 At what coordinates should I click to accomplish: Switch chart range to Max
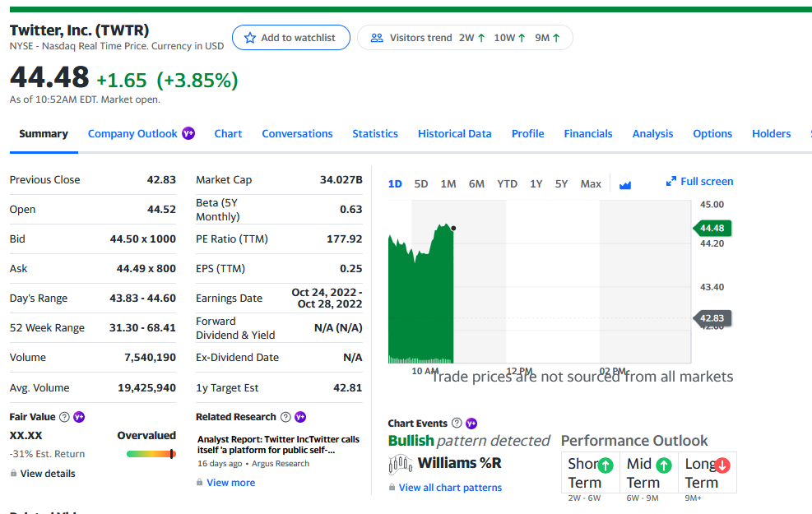[591, 183]
